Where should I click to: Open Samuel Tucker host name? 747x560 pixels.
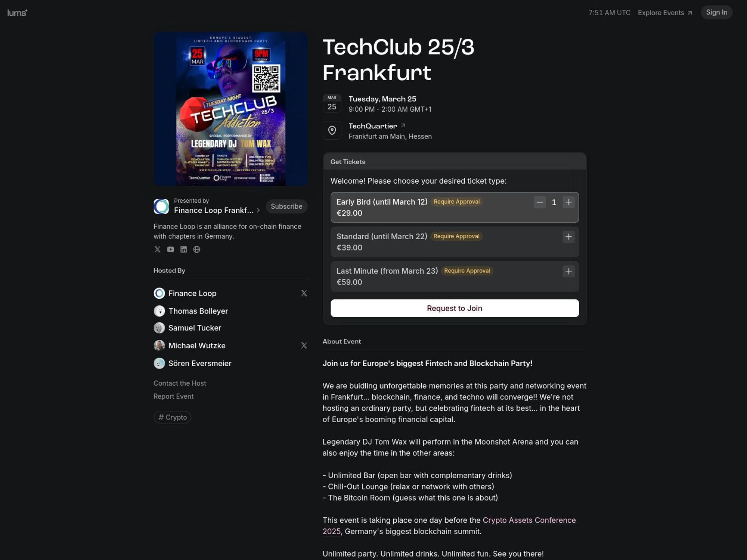pos(195,328)
